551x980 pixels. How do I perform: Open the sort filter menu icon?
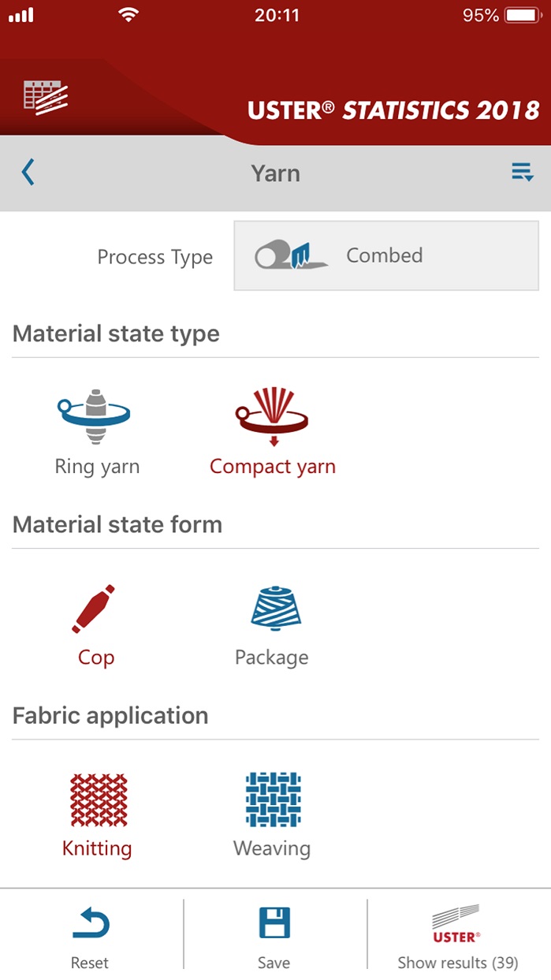[x=523, y=173]
